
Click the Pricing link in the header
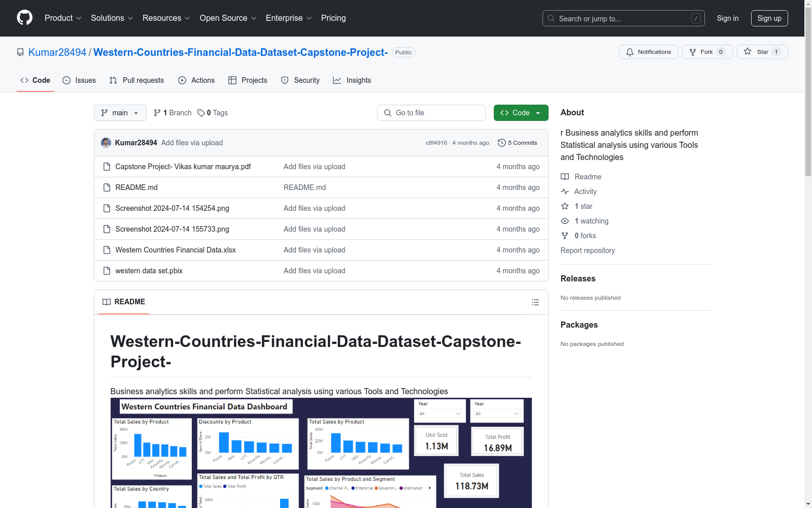[x=333, y=18]
